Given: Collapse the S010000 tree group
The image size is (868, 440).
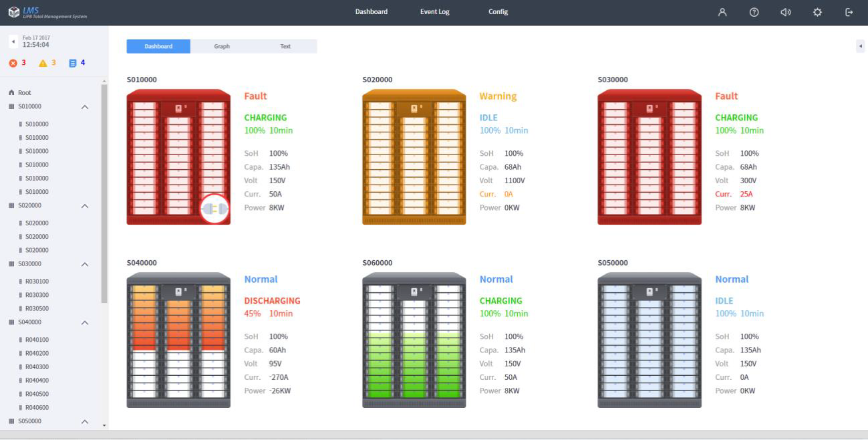Looking at the screenshot, I should 85,107.
